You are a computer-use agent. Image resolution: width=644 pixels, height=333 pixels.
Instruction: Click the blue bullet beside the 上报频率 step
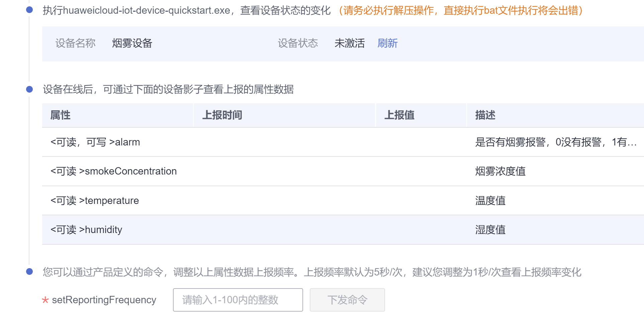[29, 271]
